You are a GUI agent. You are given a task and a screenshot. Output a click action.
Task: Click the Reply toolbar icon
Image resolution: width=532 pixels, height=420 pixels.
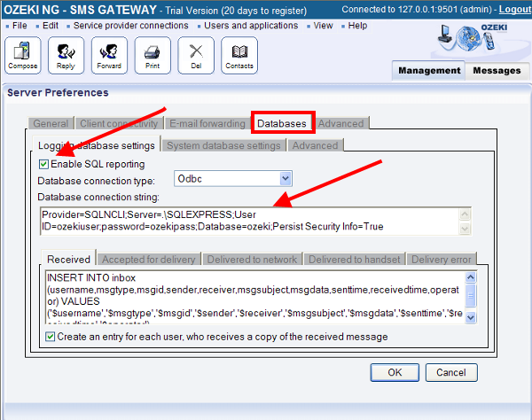66,55
